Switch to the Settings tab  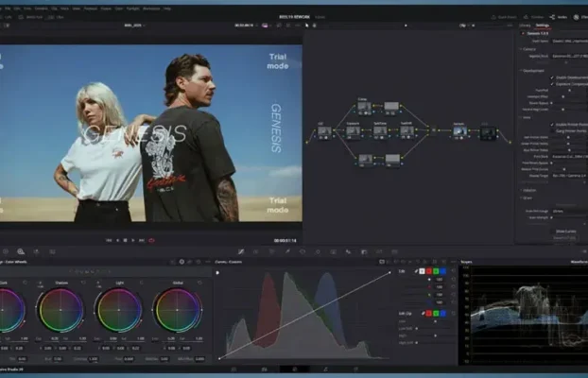point(543,26)
